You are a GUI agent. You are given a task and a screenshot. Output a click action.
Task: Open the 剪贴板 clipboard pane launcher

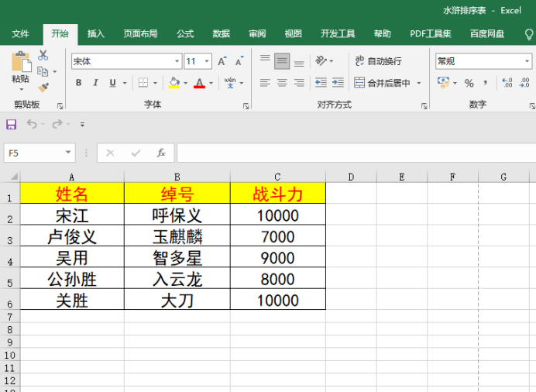60,106
